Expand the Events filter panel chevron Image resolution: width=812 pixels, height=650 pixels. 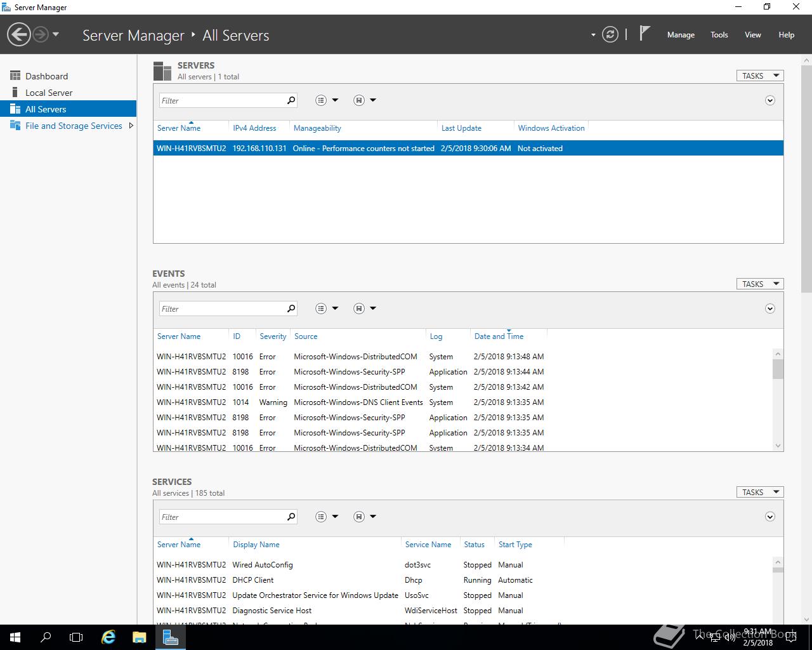(x=769, y=308)
